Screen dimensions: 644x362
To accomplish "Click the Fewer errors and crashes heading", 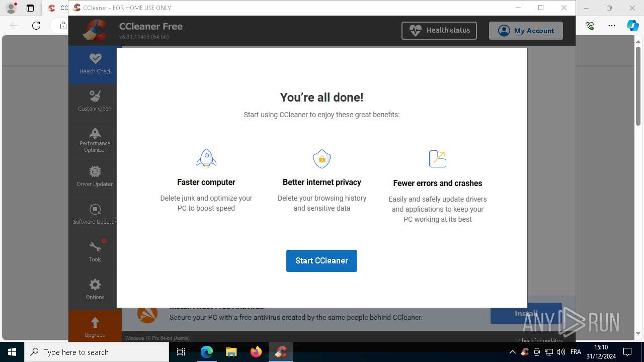I will tap(438, 183).
